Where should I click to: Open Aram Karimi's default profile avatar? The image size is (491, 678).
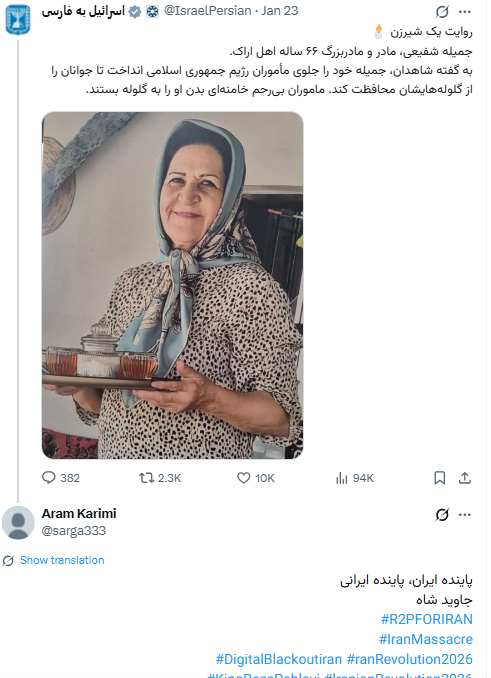pyautogui.click(x=18, y=522)
